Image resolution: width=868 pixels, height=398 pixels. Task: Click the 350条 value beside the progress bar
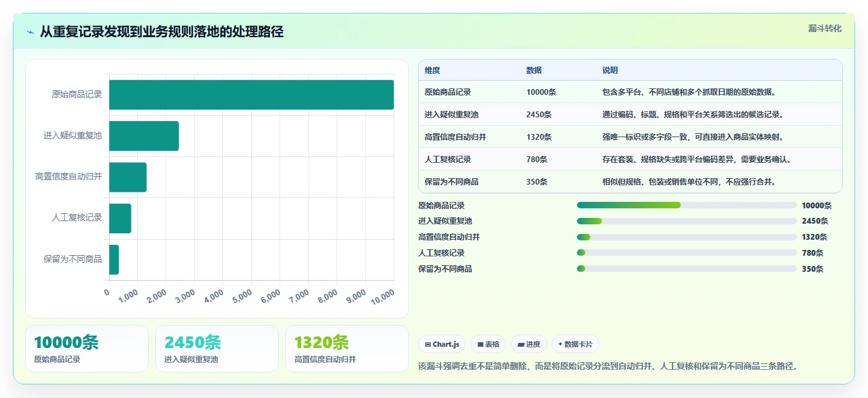tap(812, 269)
